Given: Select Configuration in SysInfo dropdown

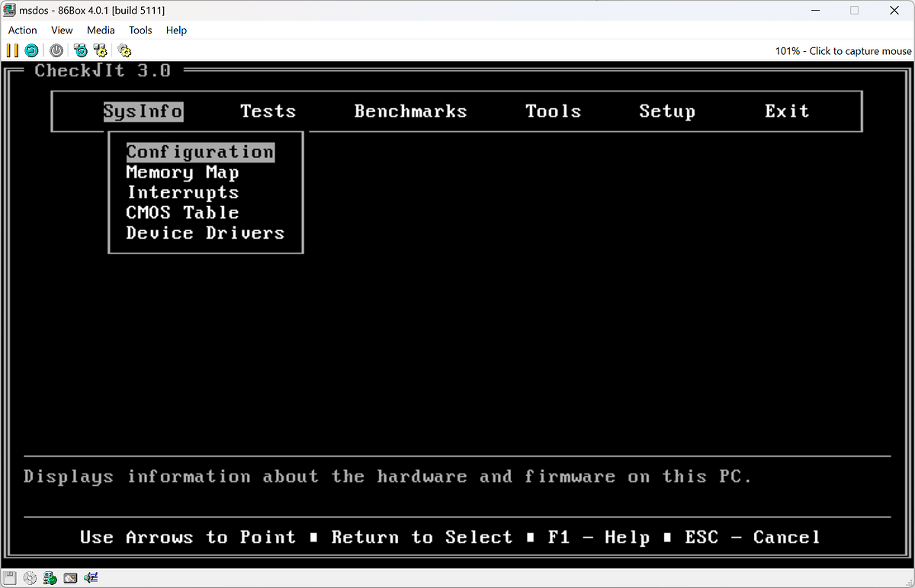Looking at the screenshot, I should [199, 152].
